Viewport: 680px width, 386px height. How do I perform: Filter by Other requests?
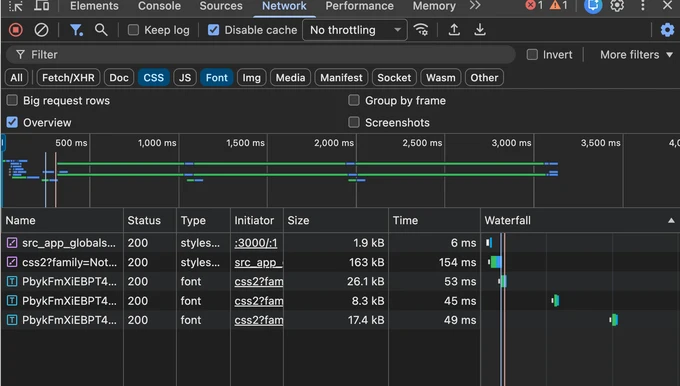coord(484,78)
